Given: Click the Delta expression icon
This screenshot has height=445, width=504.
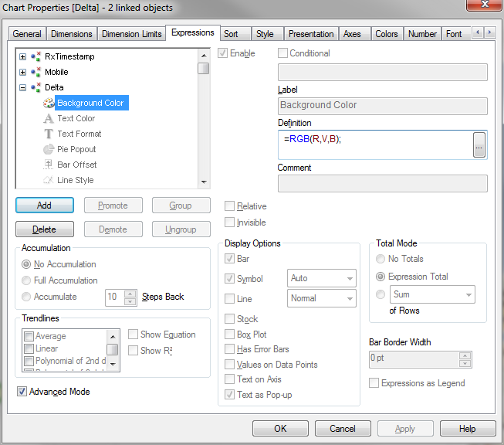Looking at the screenshot, I should pyautogui.click(x=36, y=87).
